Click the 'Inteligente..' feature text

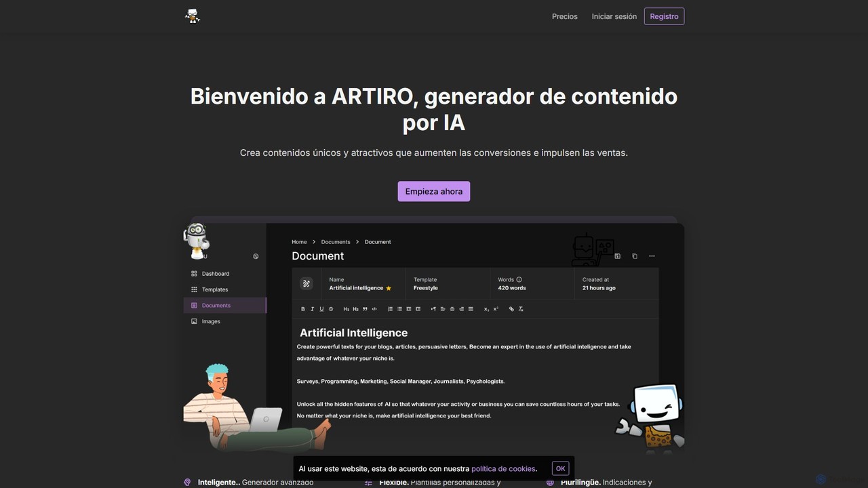click(219, 482)
